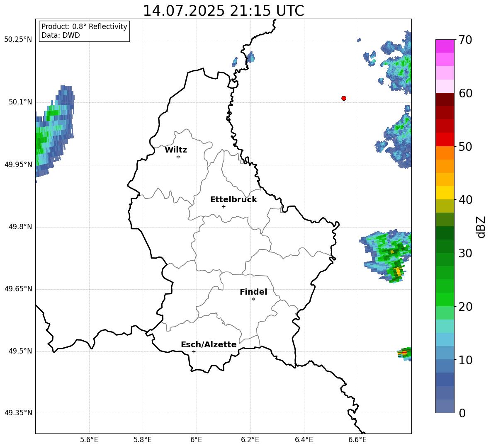Click the 5.8°E longitude label
Image resolution: width=491 pixels, height=448 pixels.
coord(143,440)
